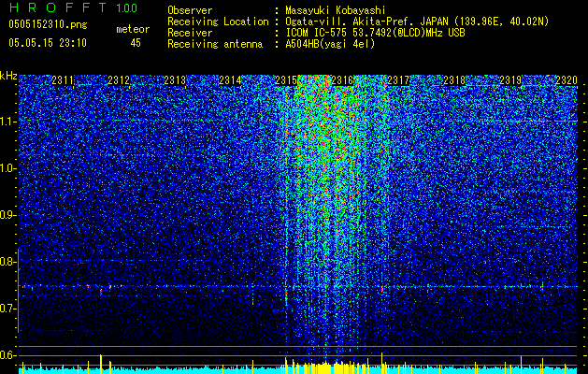Select the version number 1.00
588x374 pixels.
click(x=126, y=8)
